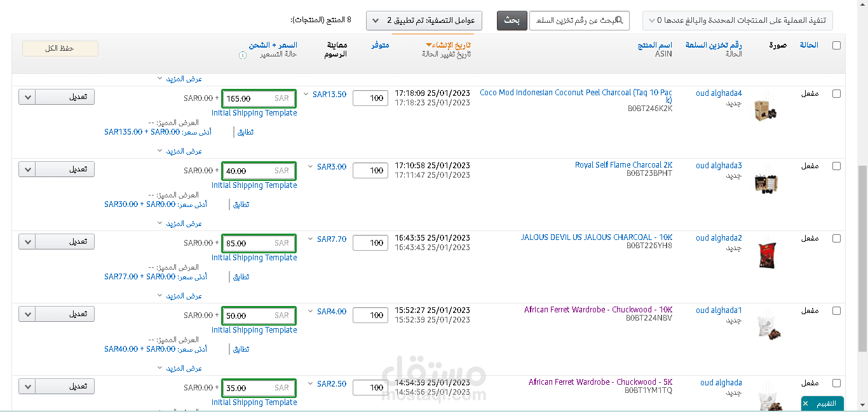Sort by the متوفر column header
The height and width of the screenshot is (412, 868).
[x=380, y=45]
